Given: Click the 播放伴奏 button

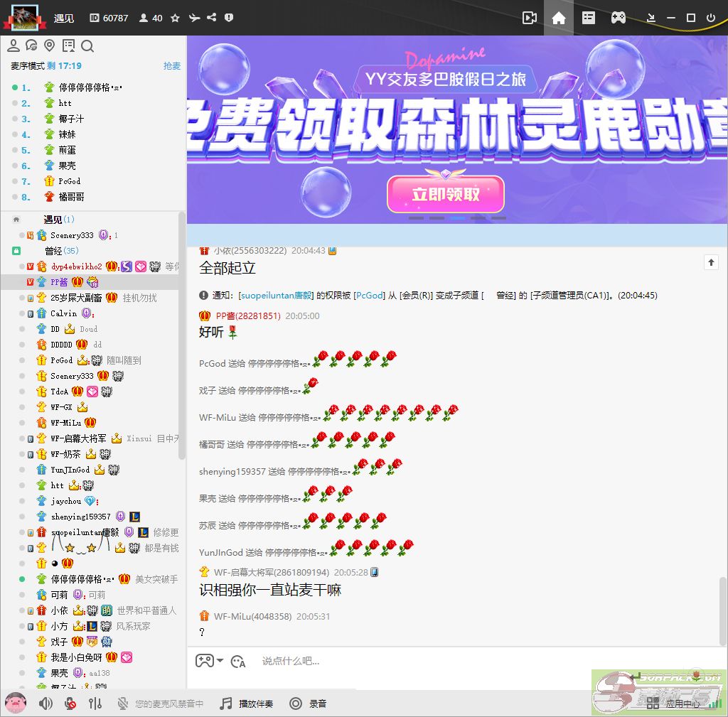Looking at the screenshot, I should (247, 703).
